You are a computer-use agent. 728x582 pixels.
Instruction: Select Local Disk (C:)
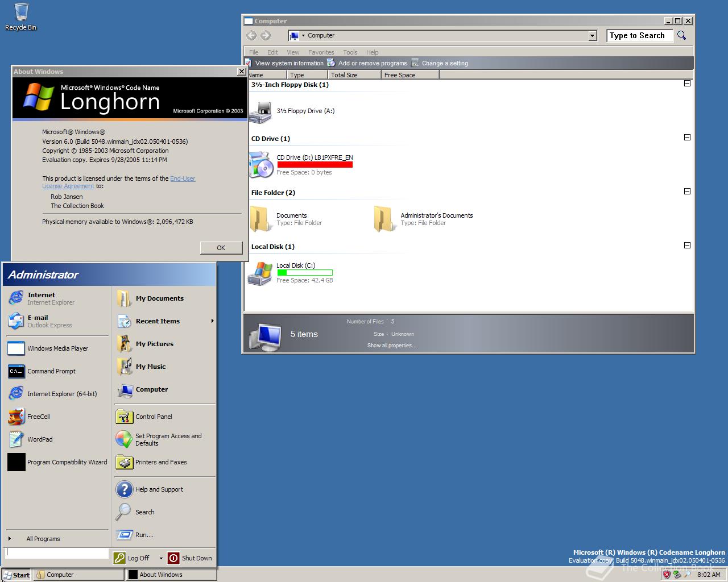pos(291,273)
